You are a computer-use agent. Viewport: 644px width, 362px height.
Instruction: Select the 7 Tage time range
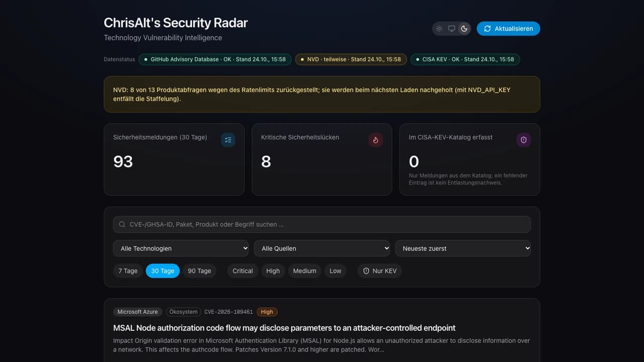click(x=128, y=271)
